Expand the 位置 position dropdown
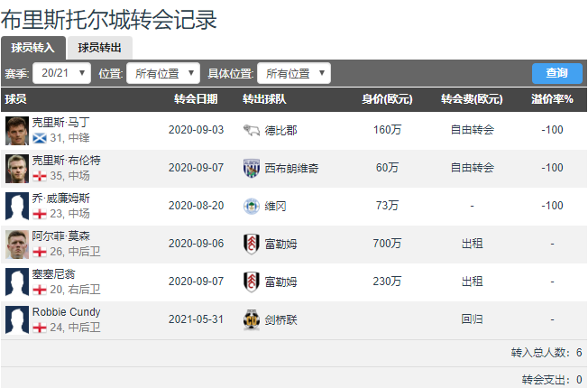 pyautogui.click(x=163, y=73)
